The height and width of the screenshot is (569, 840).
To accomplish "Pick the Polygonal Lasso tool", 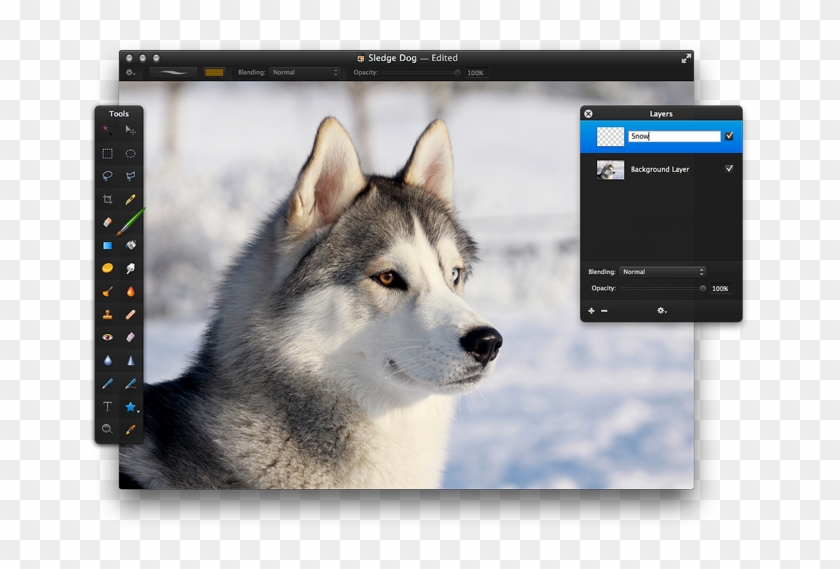I will (x=130, y=176).
